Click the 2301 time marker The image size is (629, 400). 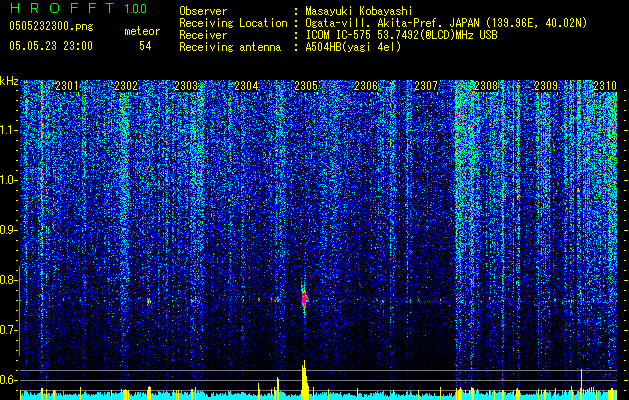(67, 86)
